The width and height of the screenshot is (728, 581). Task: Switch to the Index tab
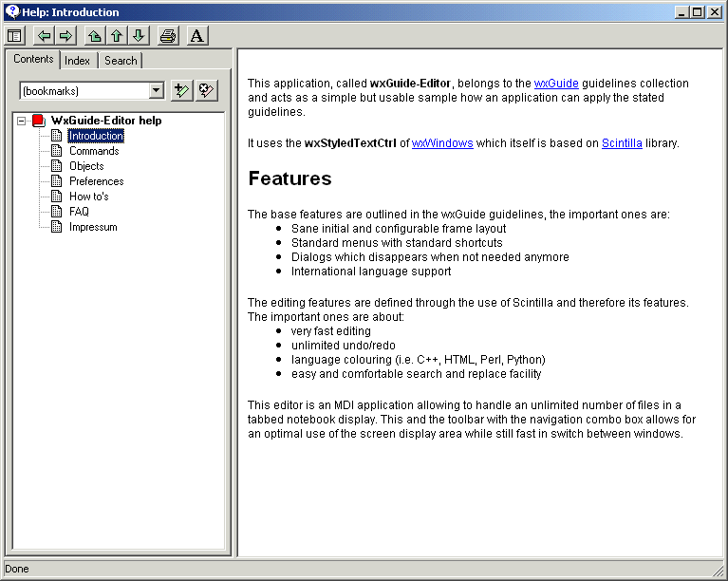coord(78,61)
